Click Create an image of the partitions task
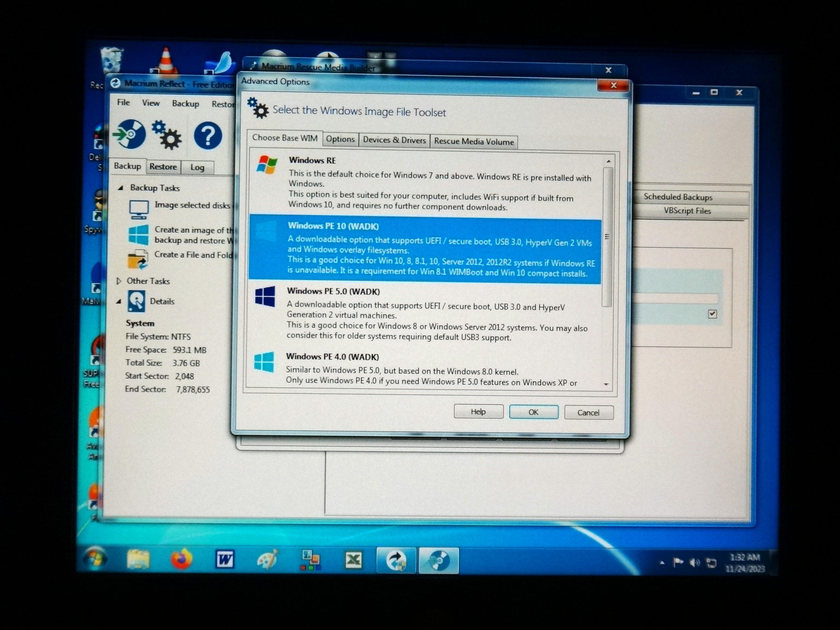This screenshot has height=630, width=840. (194, 235)
